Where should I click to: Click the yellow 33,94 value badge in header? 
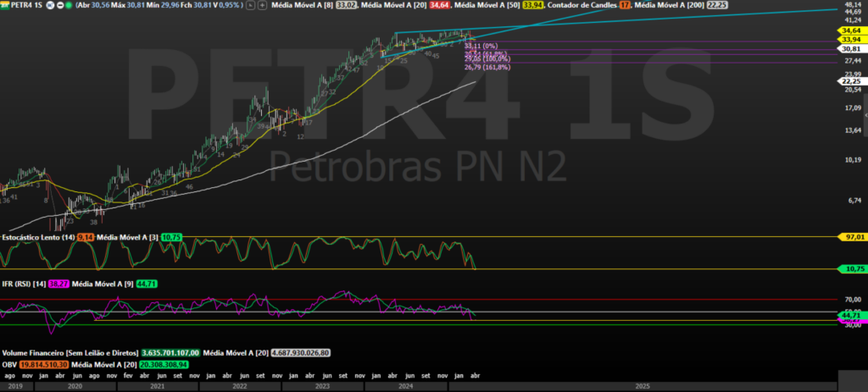[534, 4]
